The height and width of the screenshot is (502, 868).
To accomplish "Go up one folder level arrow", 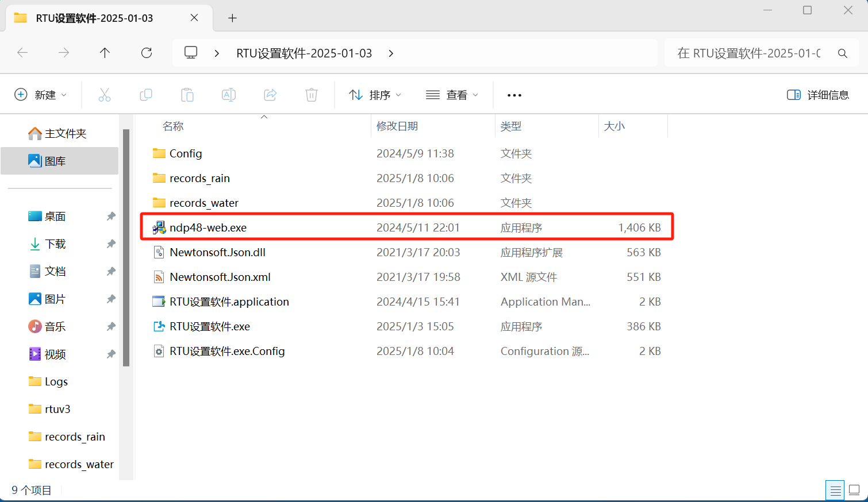I will (x=105, y=53).
